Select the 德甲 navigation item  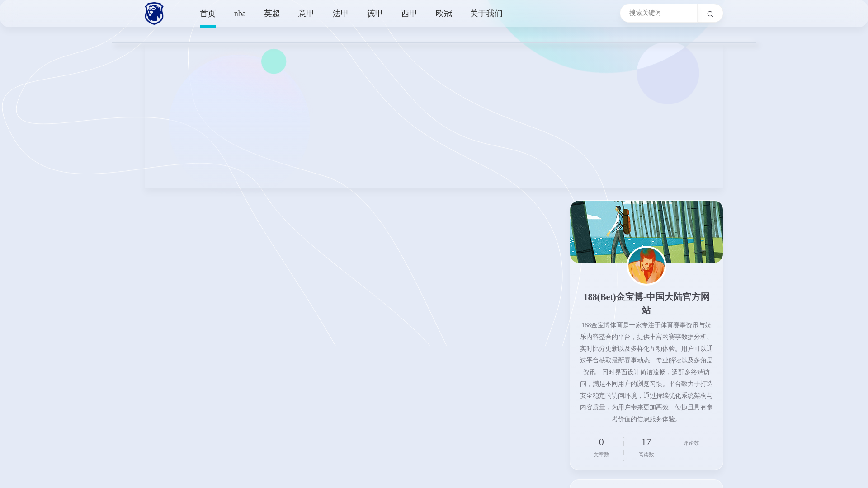[x=375, y=14]
